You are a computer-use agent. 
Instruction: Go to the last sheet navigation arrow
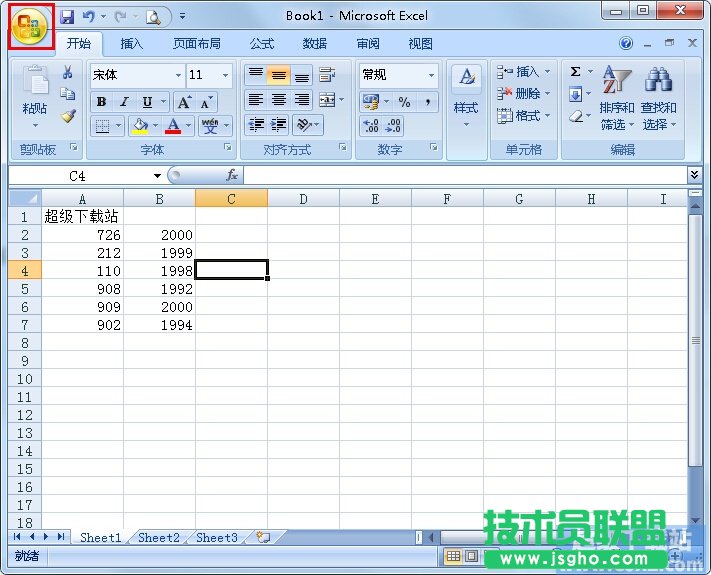[x=61, y=537]
